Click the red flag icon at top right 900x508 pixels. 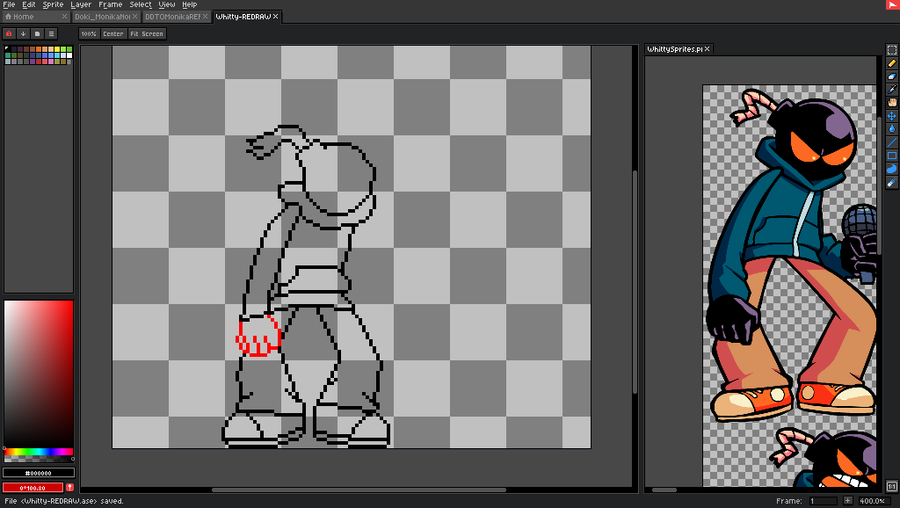tap(893, 5)
